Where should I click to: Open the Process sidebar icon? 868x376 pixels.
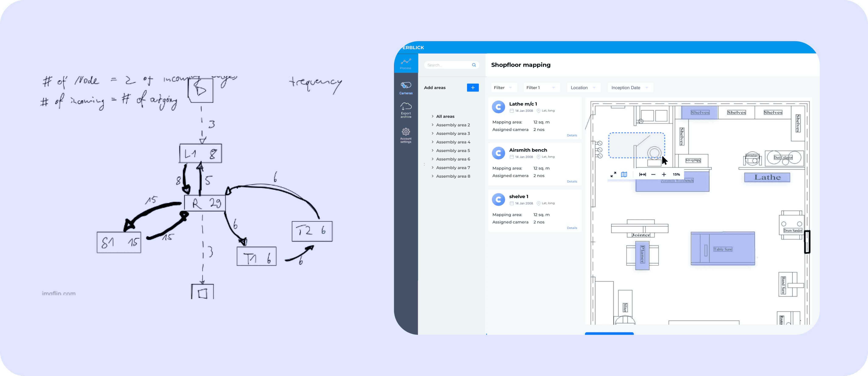point(406,63)
